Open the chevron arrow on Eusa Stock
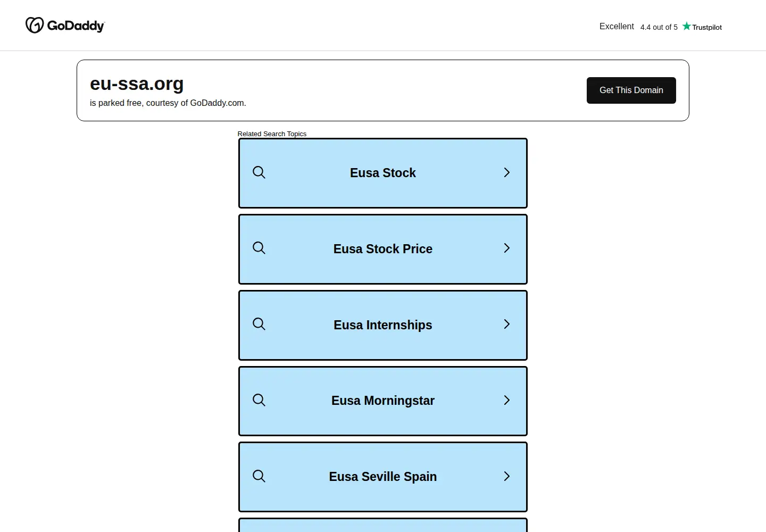The height and width of the screenshot is (532, 766). (x=507, y=172)
